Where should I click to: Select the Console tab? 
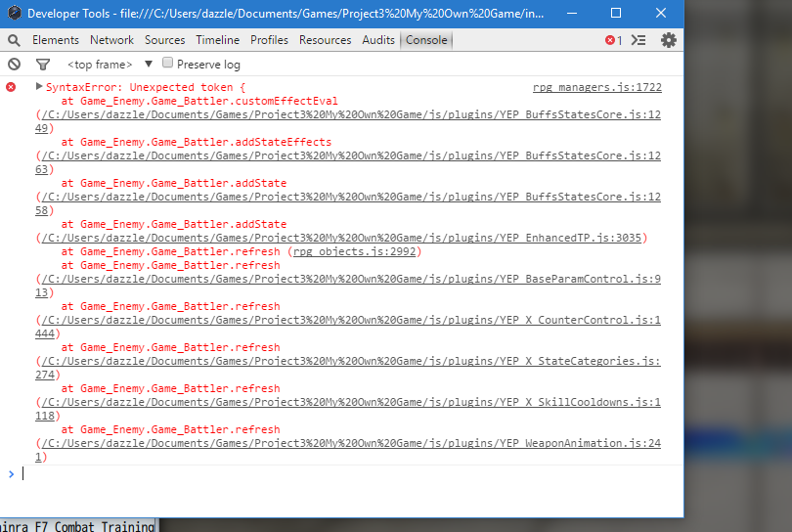[x=426, y=40]
